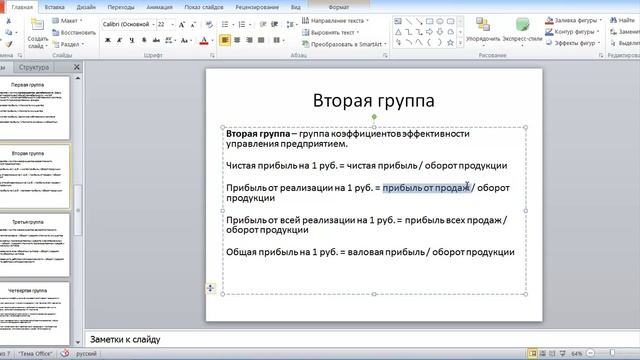
Task: Select the rectangle shape
Action: click(429, 21)
